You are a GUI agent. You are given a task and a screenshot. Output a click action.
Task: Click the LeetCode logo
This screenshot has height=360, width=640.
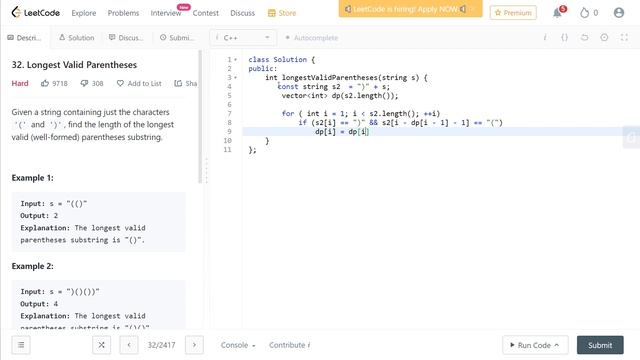coord(36,12)
